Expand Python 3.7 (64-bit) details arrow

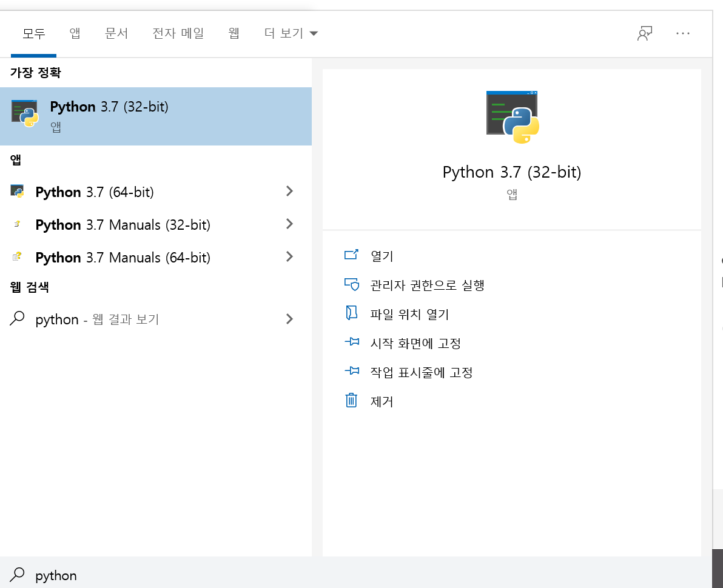tap(289, 191)
